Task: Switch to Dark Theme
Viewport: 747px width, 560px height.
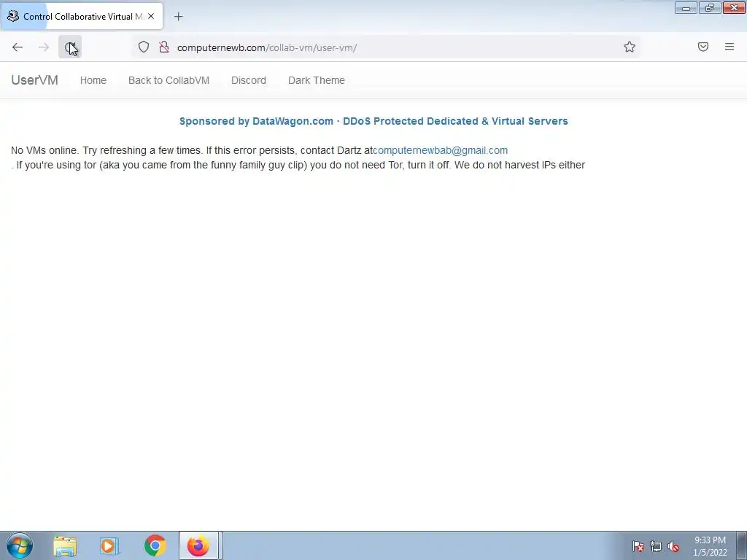Action: tap(317, 80)
